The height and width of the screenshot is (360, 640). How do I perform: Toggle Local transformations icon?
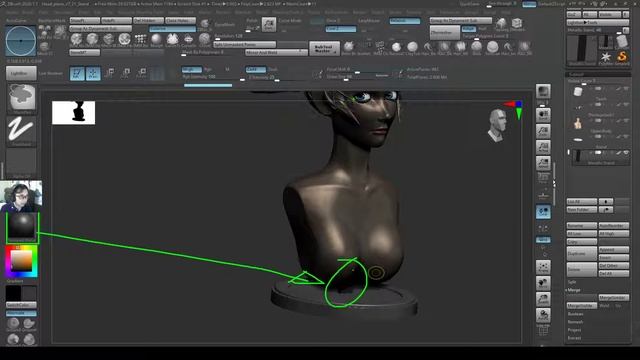click(543, 212)
